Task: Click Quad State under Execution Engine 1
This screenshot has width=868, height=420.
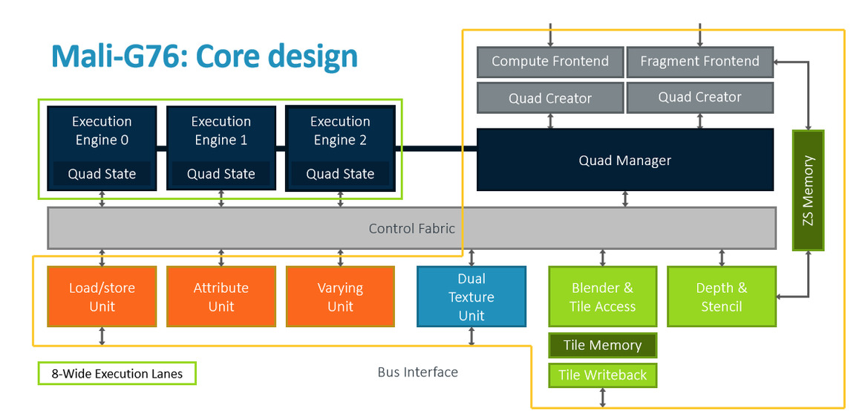Action: click(x=221, y=174)
